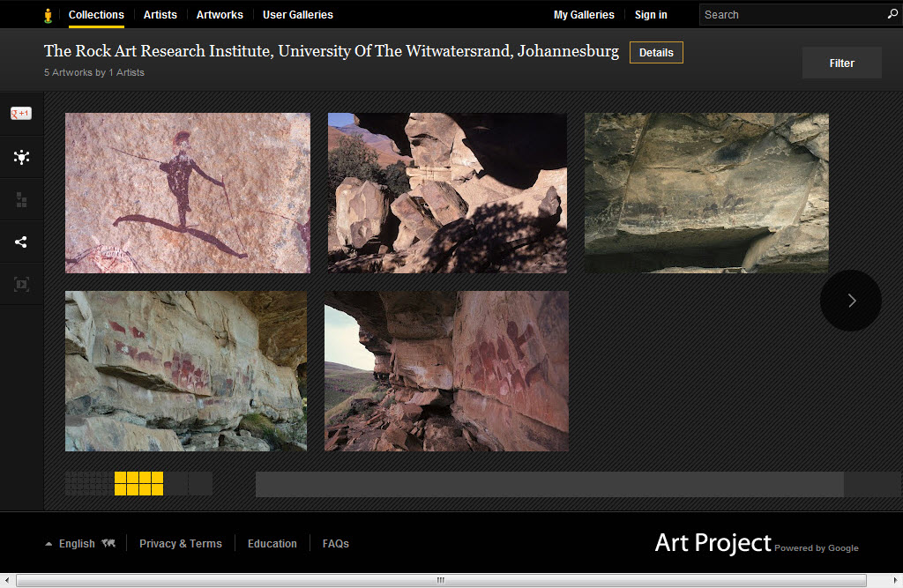
Task: Click the yellow page position grid
Action: tap(138, 484)
